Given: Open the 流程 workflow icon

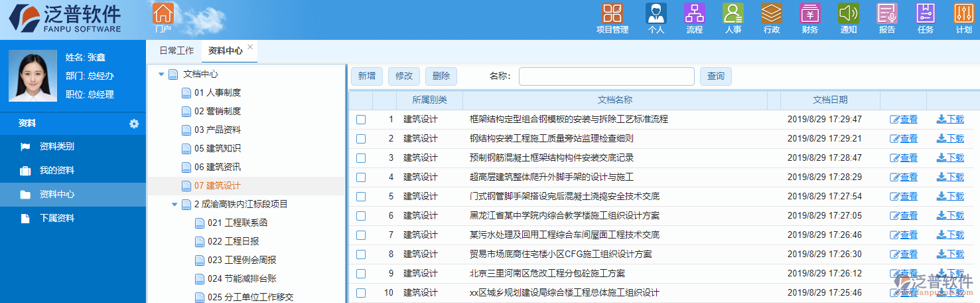Looking at the screenshot, I should (695, 13).
